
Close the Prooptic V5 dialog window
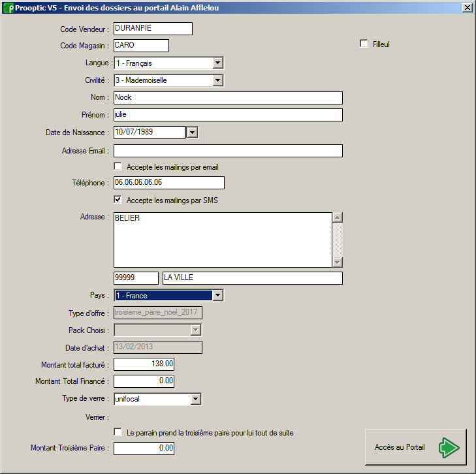click(x=468, y=8)
